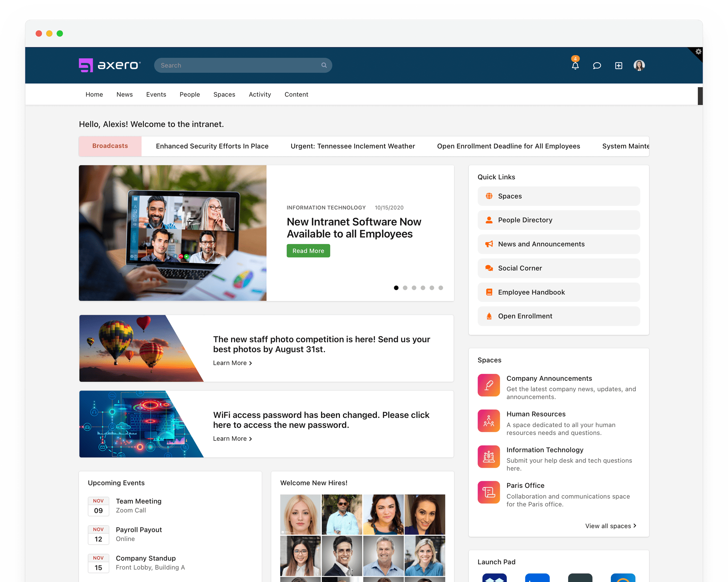Click the carousel dot indicator slide two
728x582 pixels.
tap(405, 288)
